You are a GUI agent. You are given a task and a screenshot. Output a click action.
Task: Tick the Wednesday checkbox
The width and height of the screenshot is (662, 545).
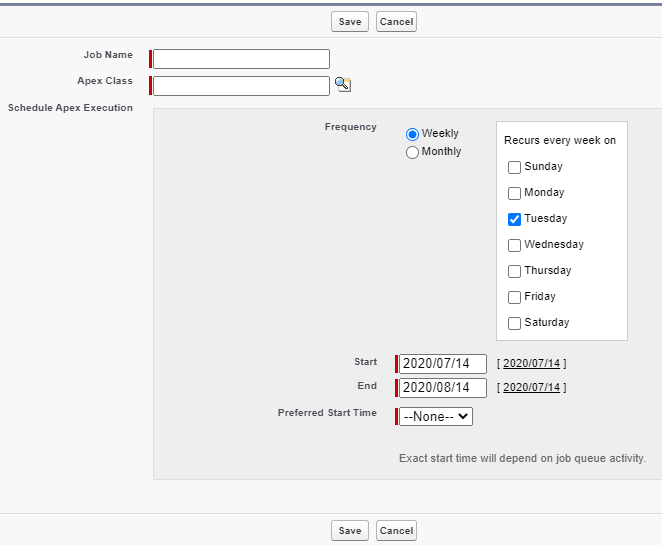point(514,245)
